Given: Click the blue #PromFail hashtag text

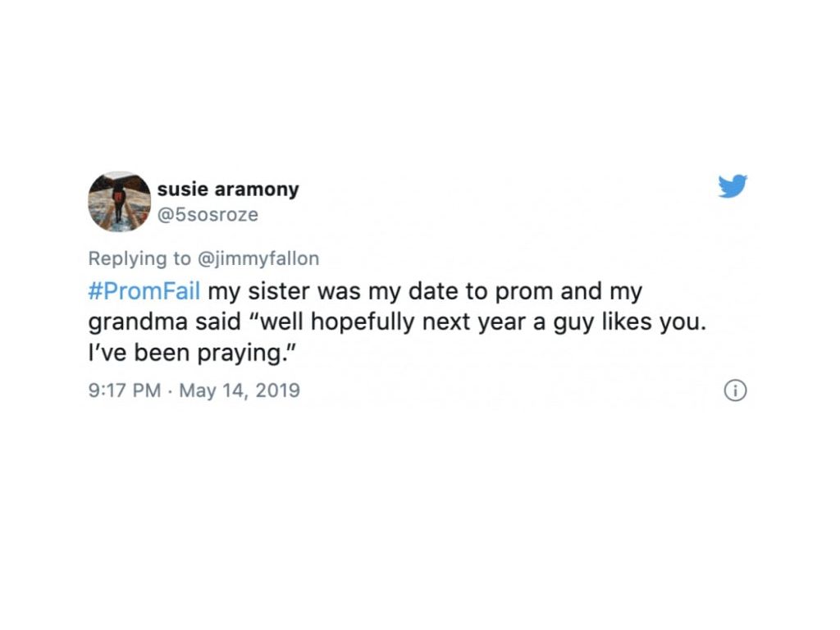Looking at the screenshot, I should (x=144, y=290).
